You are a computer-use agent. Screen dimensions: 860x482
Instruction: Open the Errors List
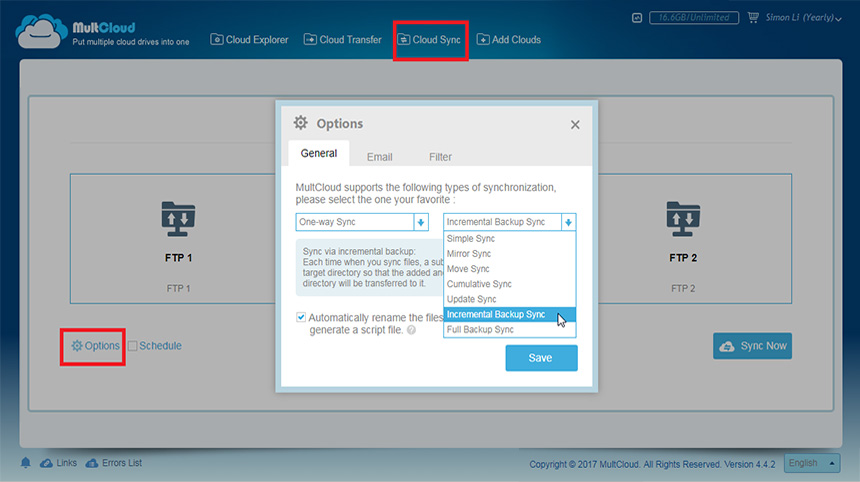click(x=122, y=463)
